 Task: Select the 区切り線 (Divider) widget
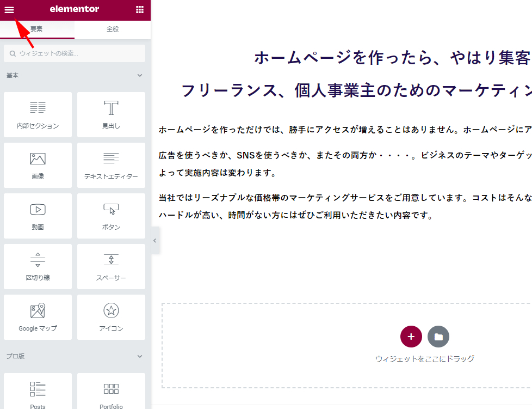[x=38, y=266]
